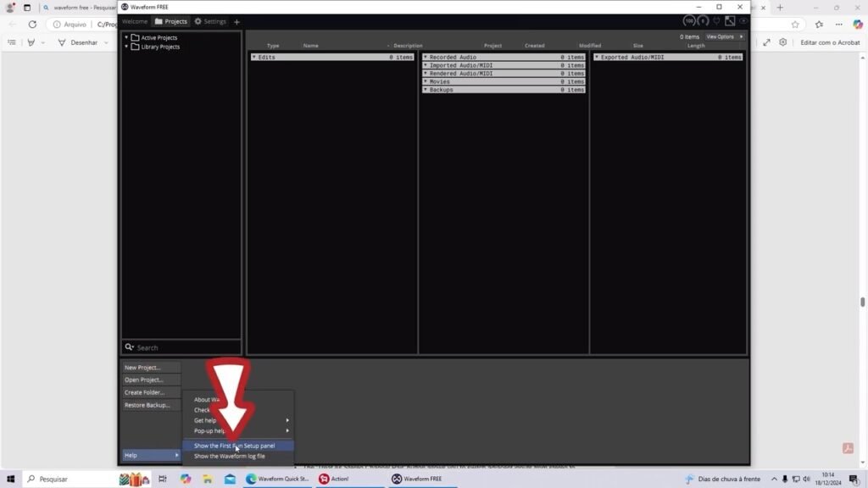The width and height of the screenshot is (868, 488).
Task: Open the tab actions icon in Edge
Action: (x=26, y=8)
